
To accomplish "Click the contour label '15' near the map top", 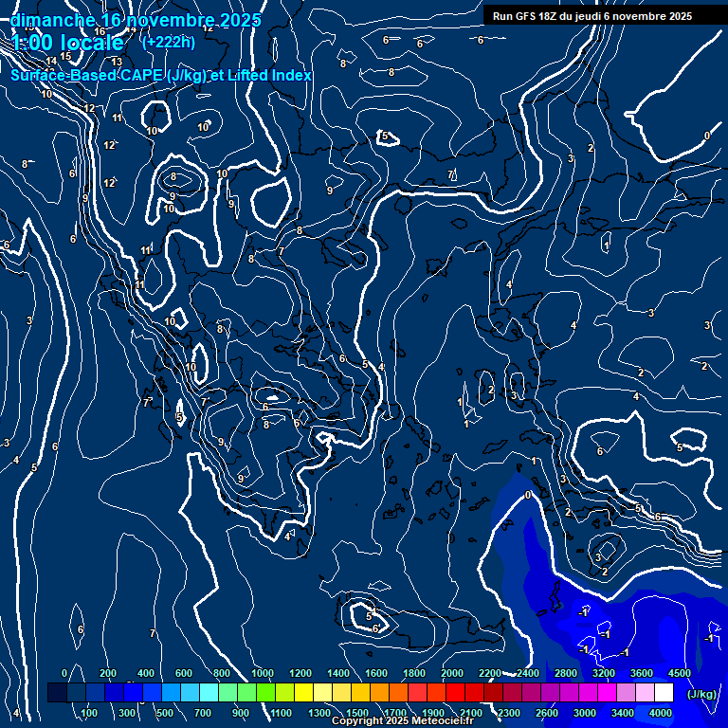I will click(x=66, y=56).
